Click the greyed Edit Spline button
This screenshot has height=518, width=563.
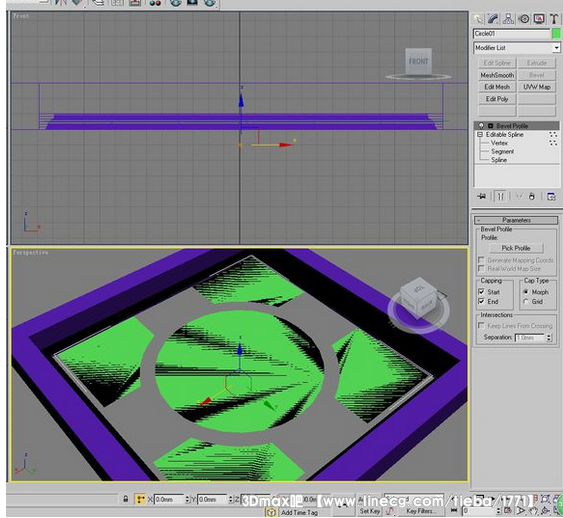point(497,63)
